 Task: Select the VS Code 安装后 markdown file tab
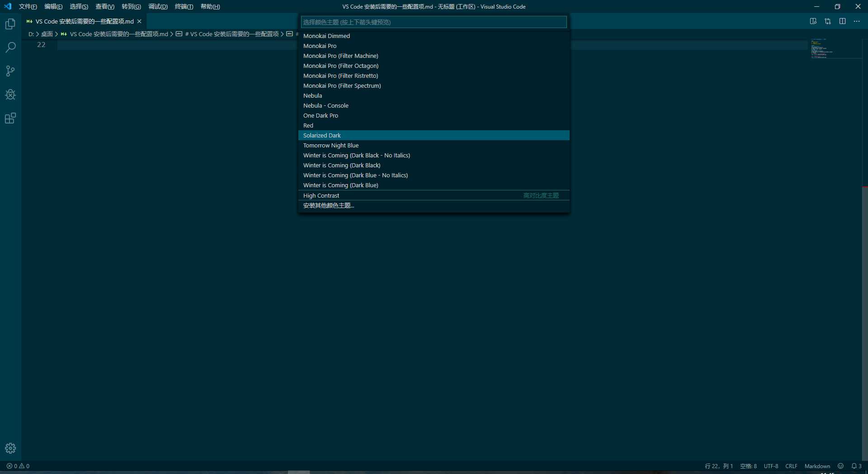84,21
